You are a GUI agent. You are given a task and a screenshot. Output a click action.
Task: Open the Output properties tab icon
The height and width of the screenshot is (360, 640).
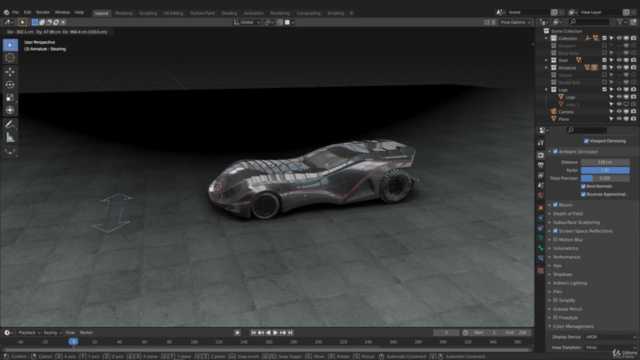pos(541,165)
